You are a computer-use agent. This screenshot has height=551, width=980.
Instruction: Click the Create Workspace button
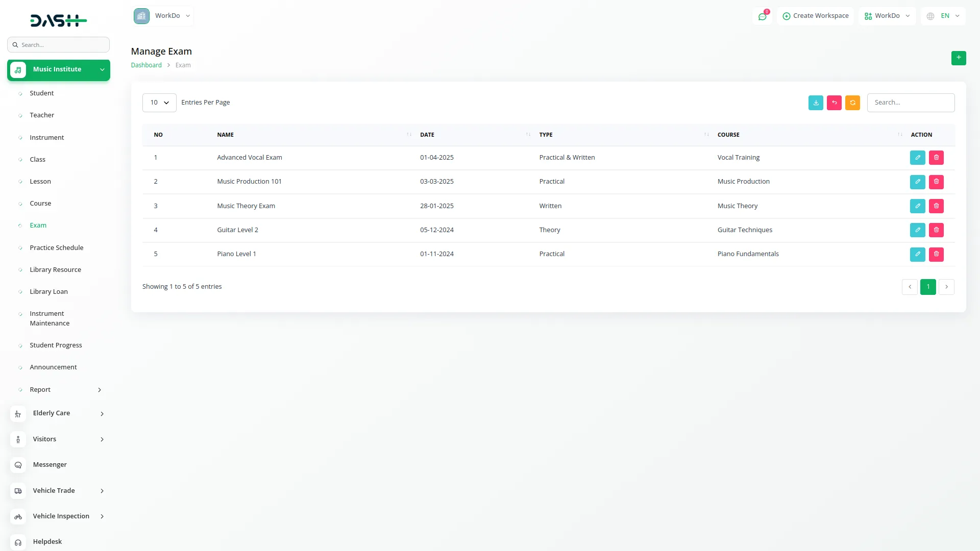tap(815, 16)
